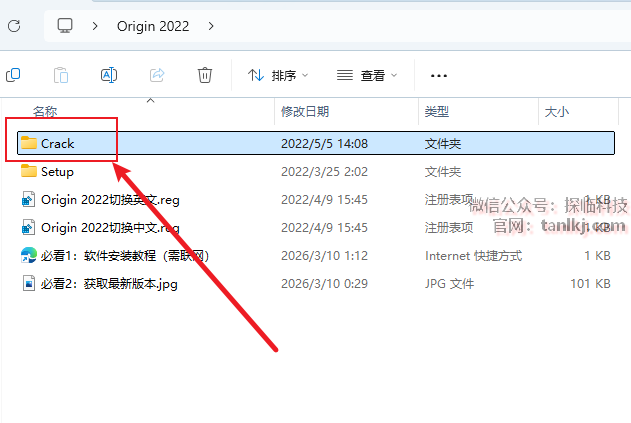Click the Origin 2022切换中文.reg file icon
Image resolution: width=631 pixels, height=423 pixels.
point(28,227)
